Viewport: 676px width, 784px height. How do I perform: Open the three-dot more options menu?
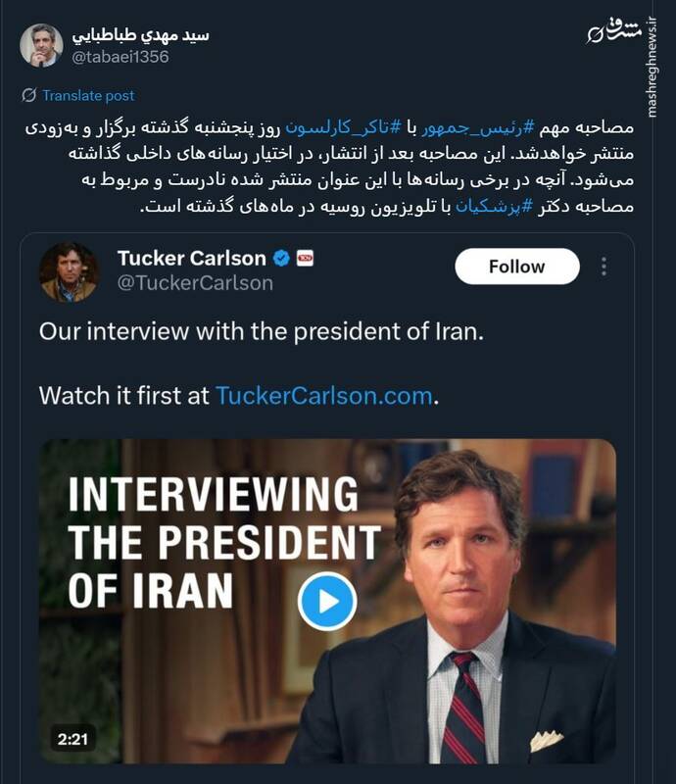coord(604,267)
